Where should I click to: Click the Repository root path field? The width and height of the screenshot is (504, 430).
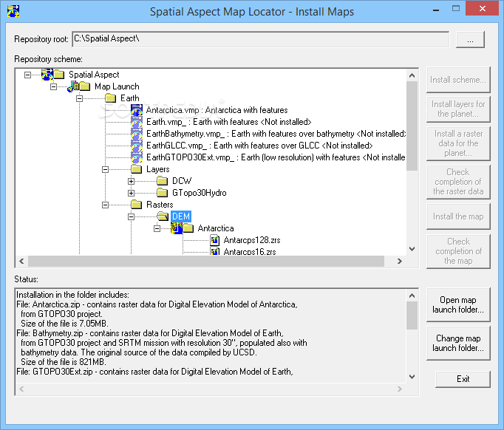click(x=261, y=39)
